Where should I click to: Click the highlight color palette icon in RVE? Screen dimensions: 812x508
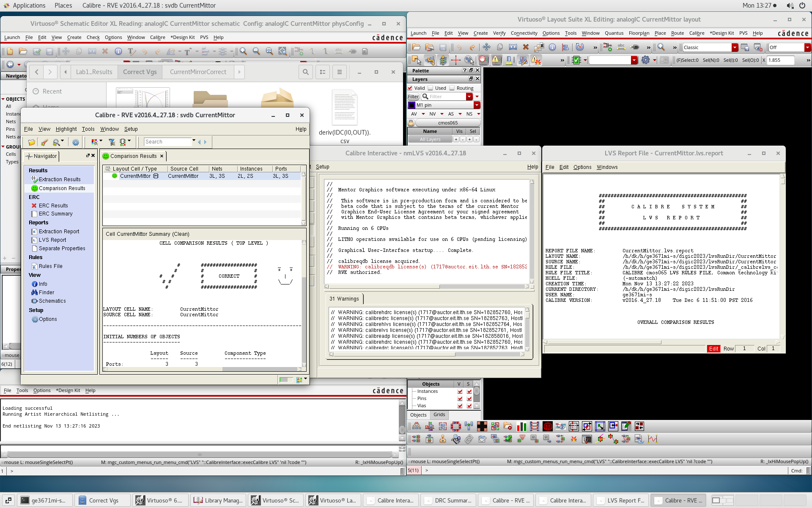click(x=95, y=142)
